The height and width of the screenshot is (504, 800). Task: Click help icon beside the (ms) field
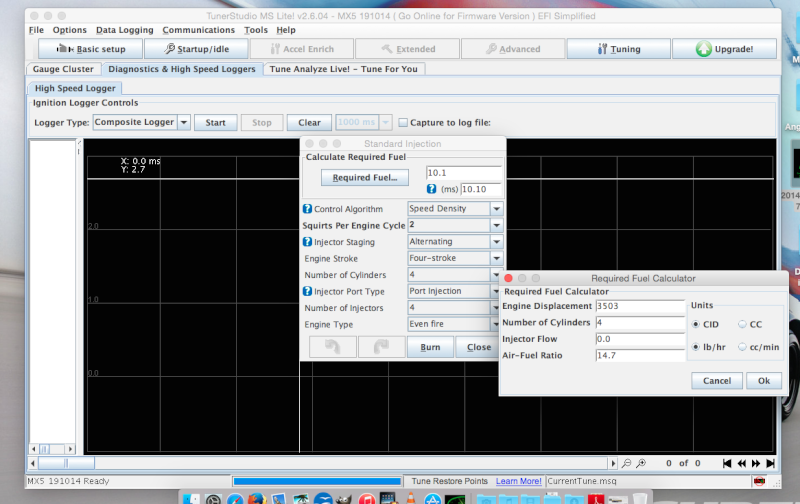(432, 189)
